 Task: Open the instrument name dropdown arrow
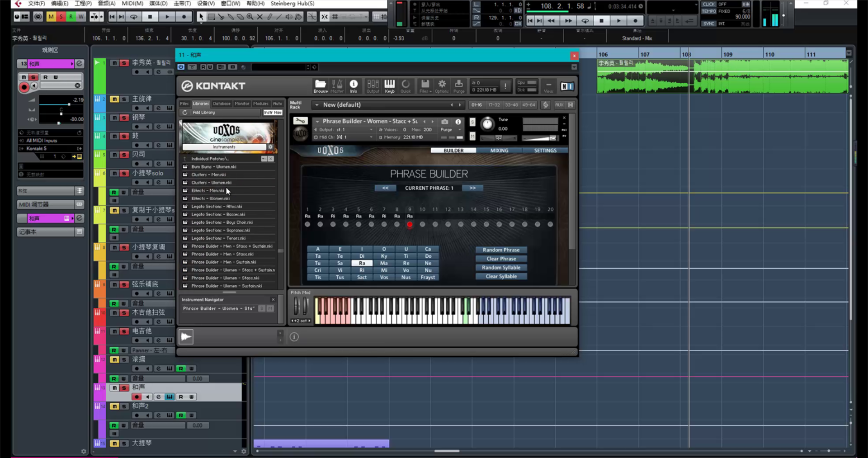pos(317,121)
